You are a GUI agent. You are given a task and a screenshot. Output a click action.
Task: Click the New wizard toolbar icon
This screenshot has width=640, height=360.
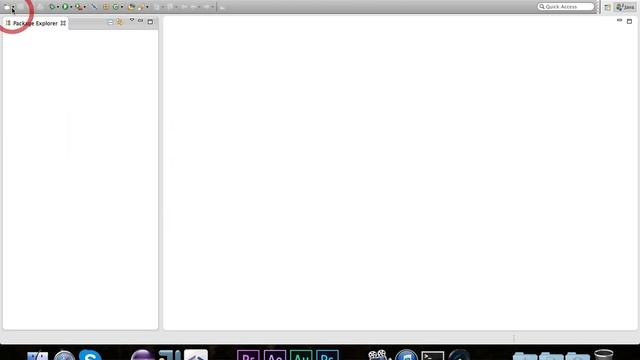pos(7,7)
